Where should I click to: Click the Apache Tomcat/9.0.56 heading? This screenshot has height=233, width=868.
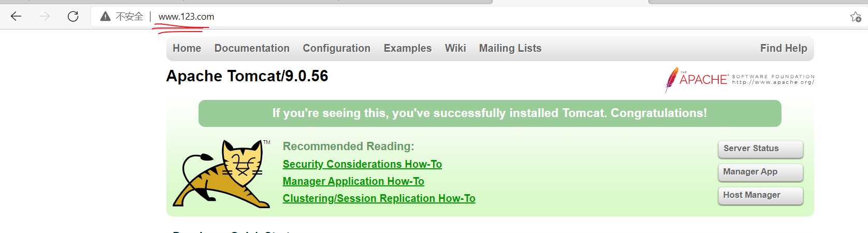click(x=247, y=76)
